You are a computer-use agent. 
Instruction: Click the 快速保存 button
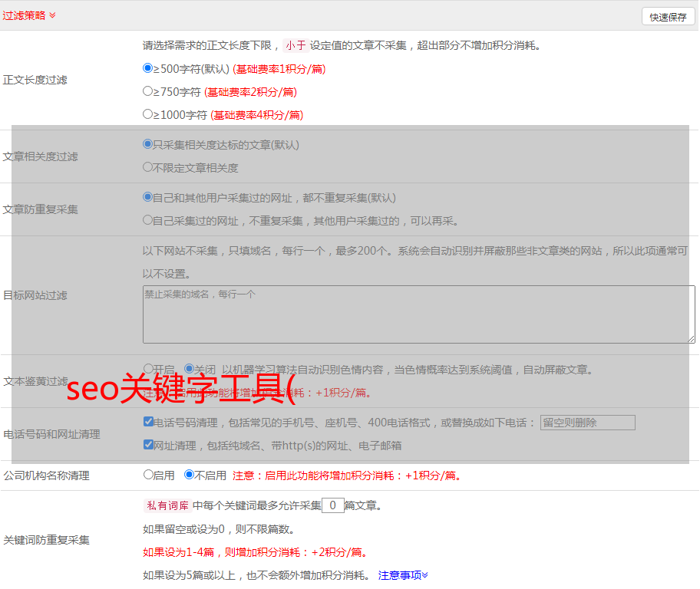coord(668,17)
